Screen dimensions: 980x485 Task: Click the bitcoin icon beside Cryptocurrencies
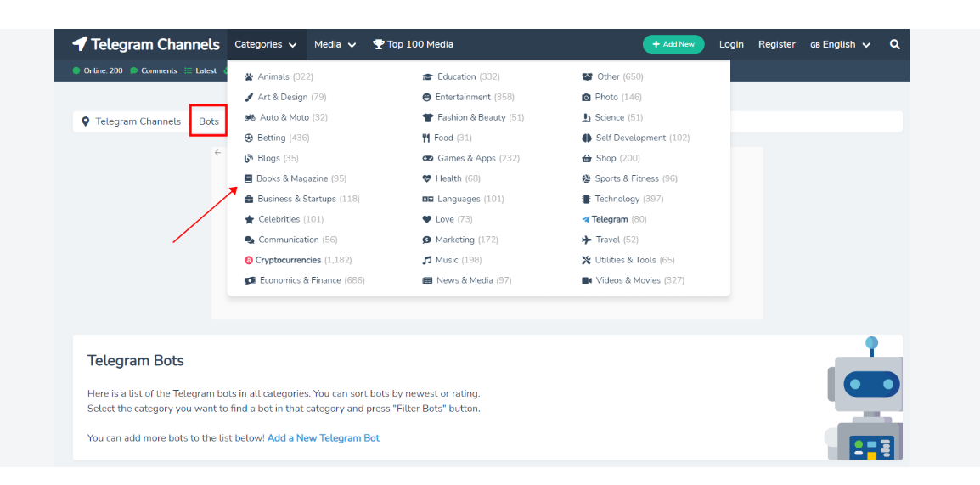pyautogui.click(x=249, y=260)
